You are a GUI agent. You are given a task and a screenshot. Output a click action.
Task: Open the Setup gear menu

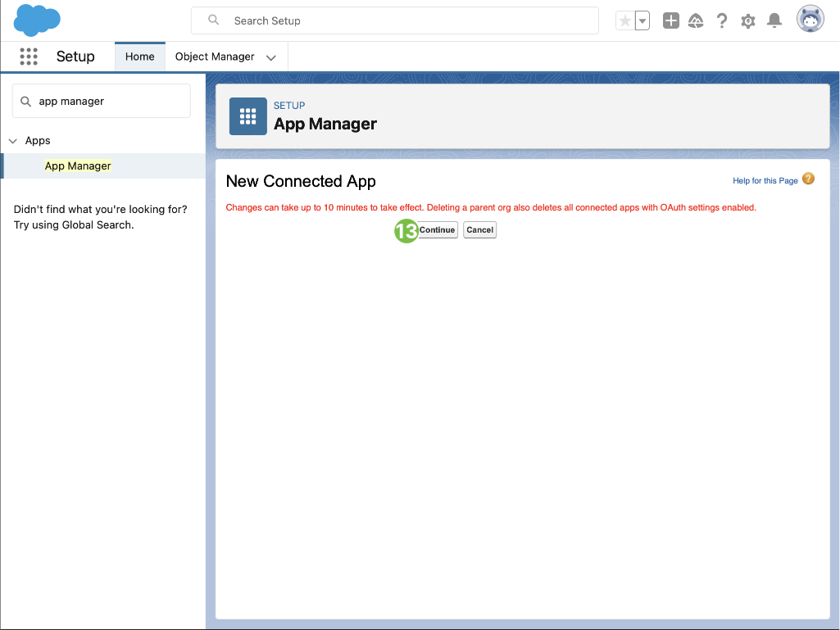click(748, 21)
